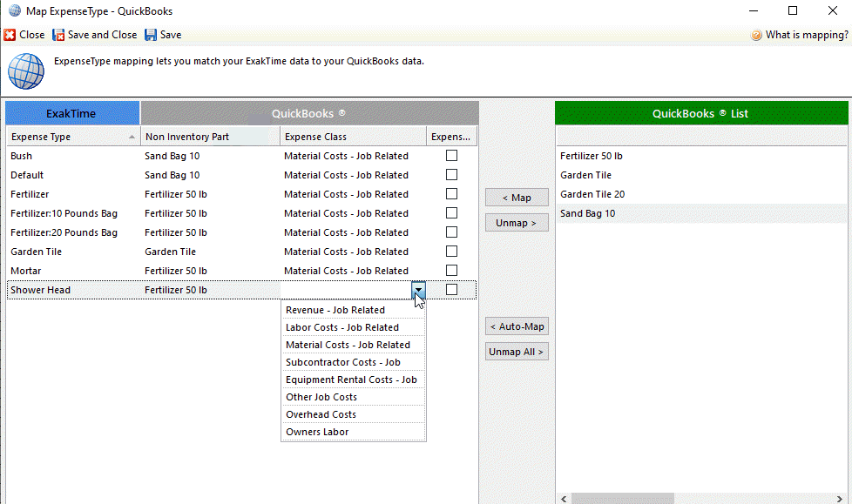Choose Labor Costs - Job Related option
This screenshot has width=852, height=504.
click(353, 327)
